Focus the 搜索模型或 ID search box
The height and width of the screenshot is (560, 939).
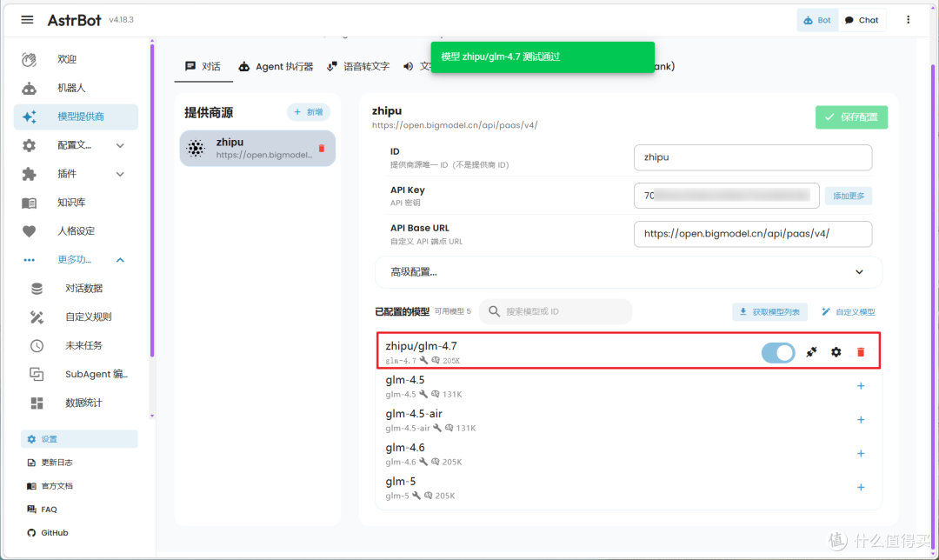pos(555,311)
